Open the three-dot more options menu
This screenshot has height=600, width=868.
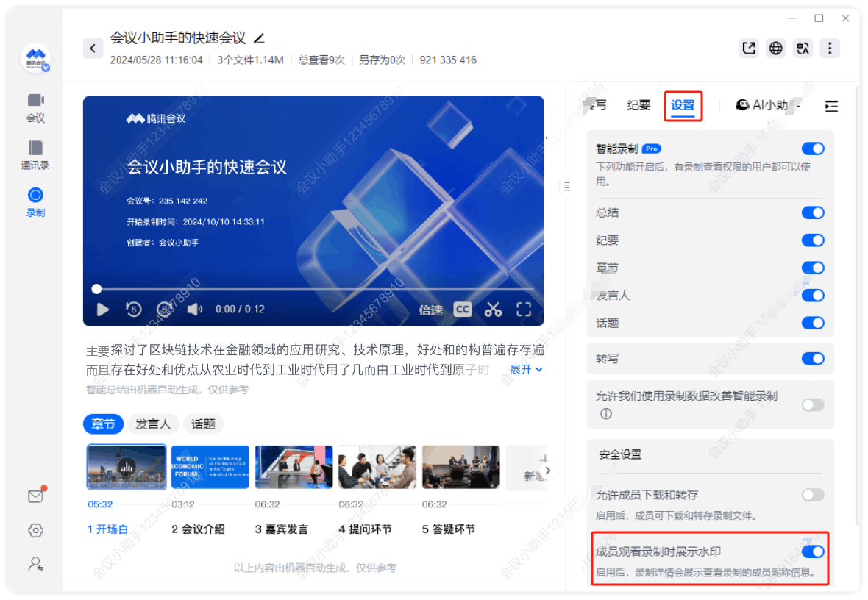click(830, 49)
